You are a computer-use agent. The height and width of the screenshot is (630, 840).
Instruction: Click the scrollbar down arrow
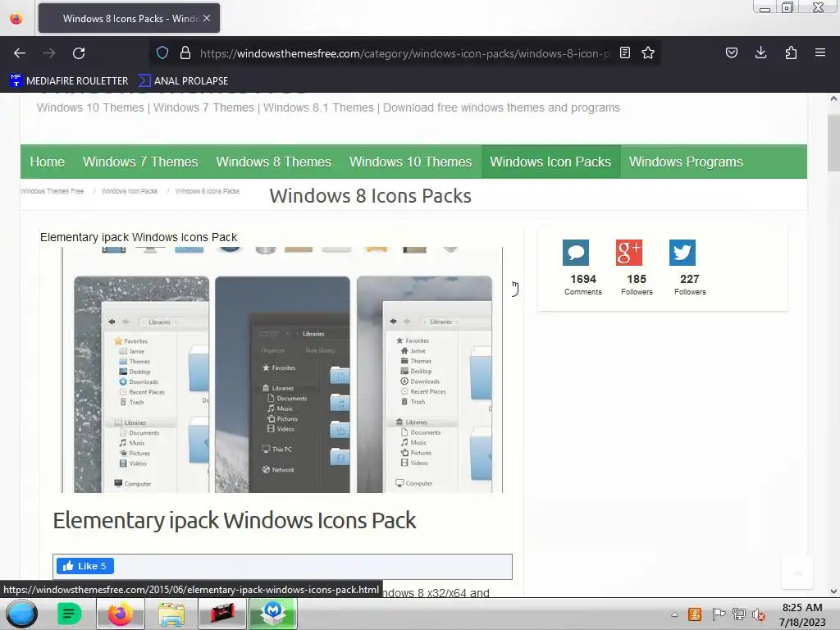(x=833, y=591)
